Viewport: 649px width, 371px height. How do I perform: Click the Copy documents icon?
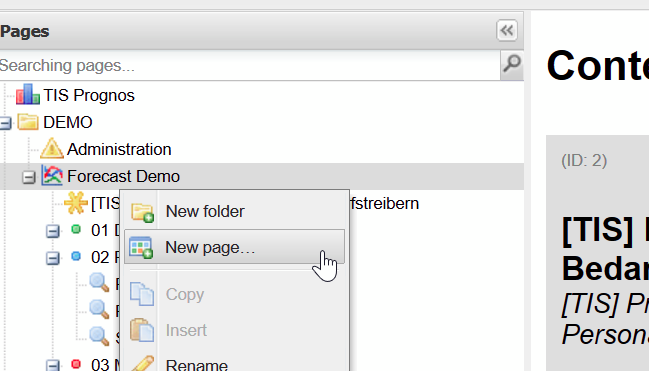(142, 294)
